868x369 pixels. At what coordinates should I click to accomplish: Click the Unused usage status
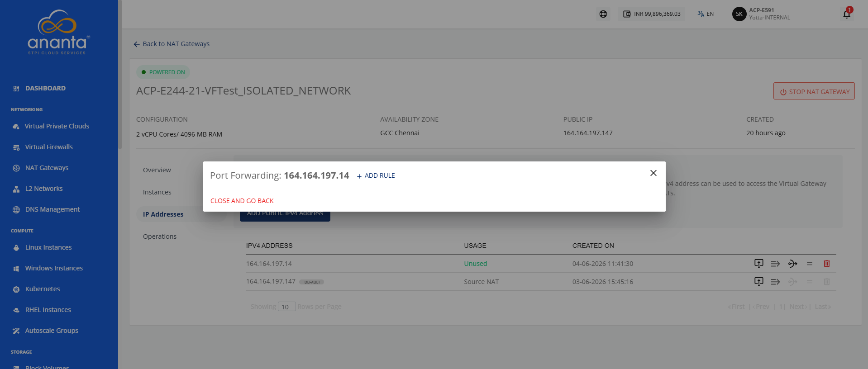[x=475, y=264]
